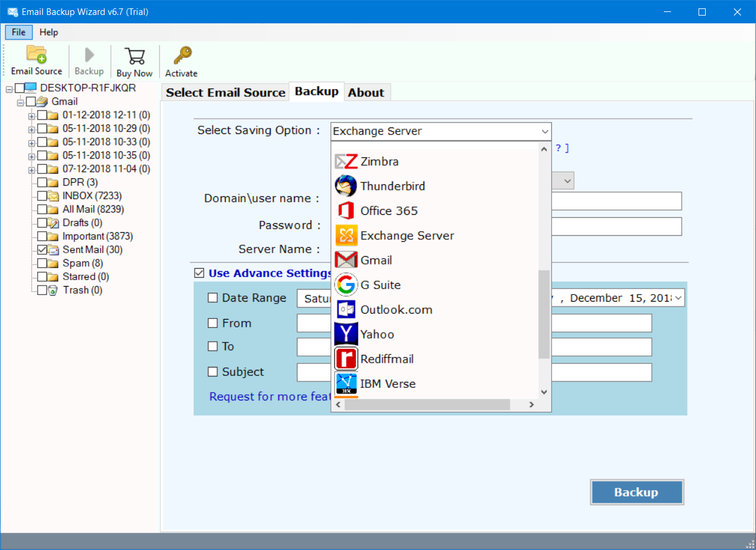Choose the Zimbra icon in the list
756x550 pixels.
346,162
